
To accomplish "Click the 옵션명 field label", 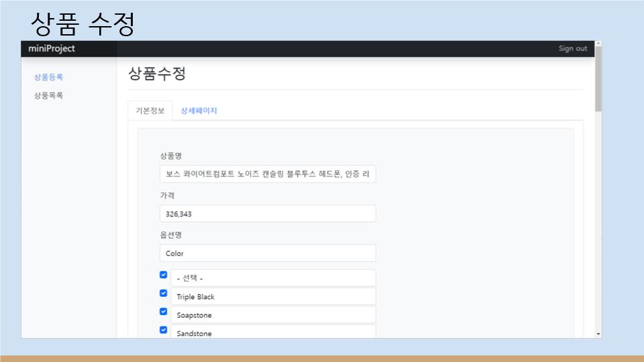I will [x=170, y=235].
